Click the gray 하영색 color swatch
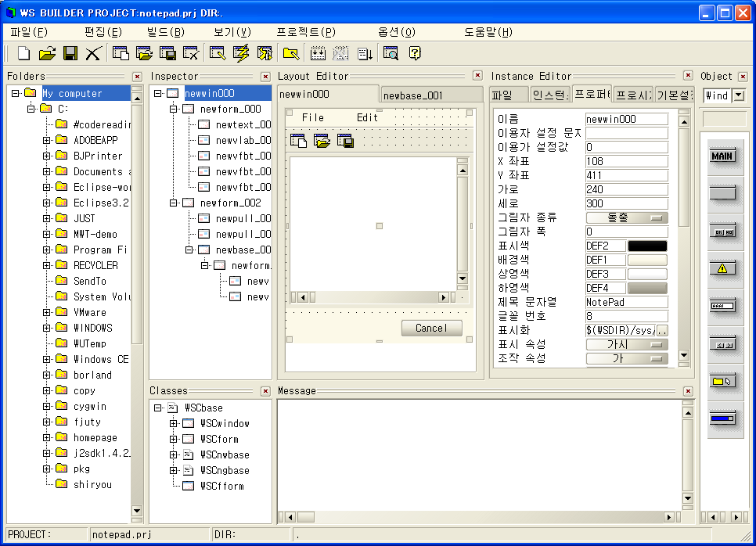756x546 pixels. 647,288
